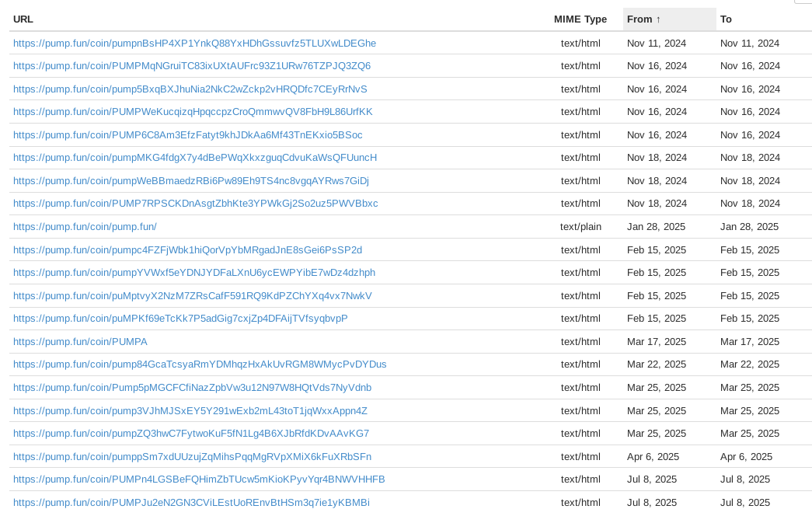Sort by the To column header
This screenshot has height=523, width=812.
pyautogui.click(x=726, y=19)
